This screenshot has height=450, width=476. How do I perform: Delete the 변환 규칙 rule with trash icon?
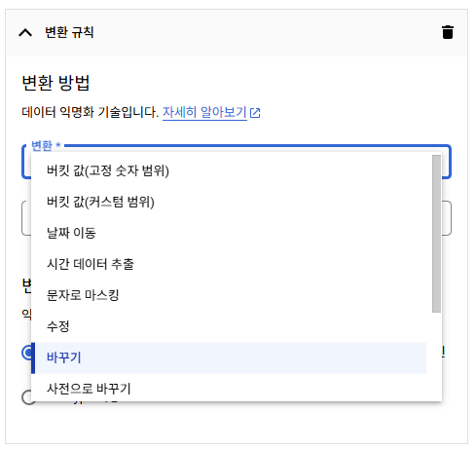coord(448,32)
